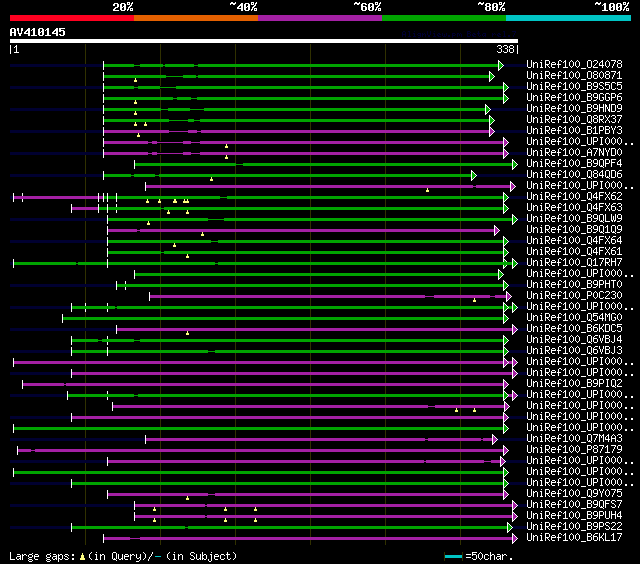
Task: Select the UniRef100_B9S5C5 label
Action: [x=574, y=87]
